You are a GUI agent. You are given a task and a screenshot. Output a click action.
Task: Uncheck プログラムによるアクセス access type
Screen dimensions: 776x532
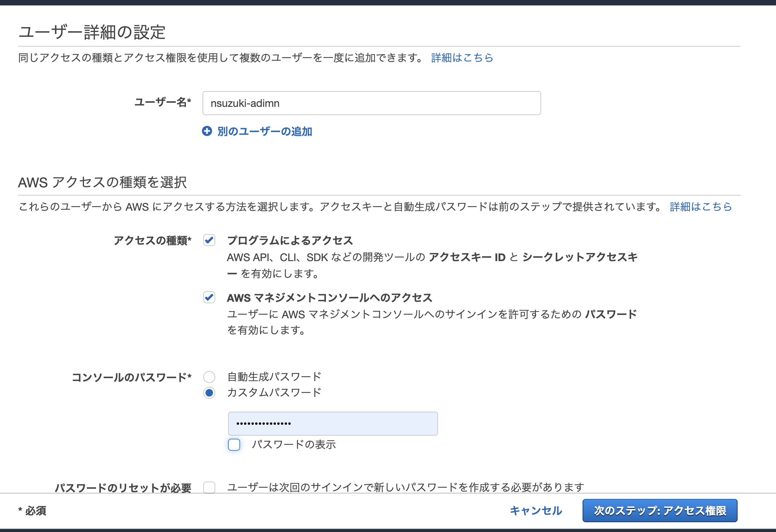209,241
